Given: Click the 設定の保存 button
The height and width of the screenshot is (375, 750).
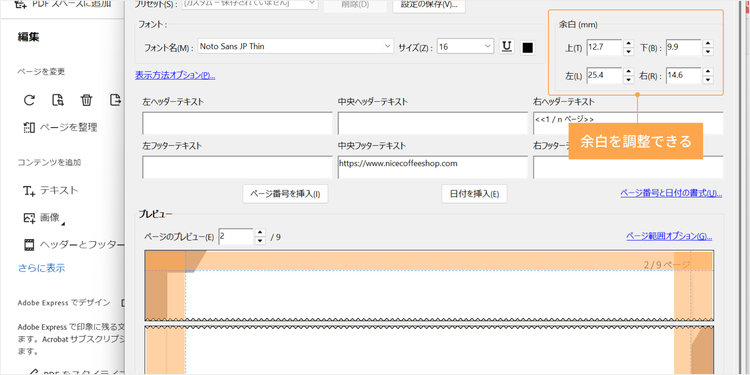Looking at the screenshot, I should (429, 6).
